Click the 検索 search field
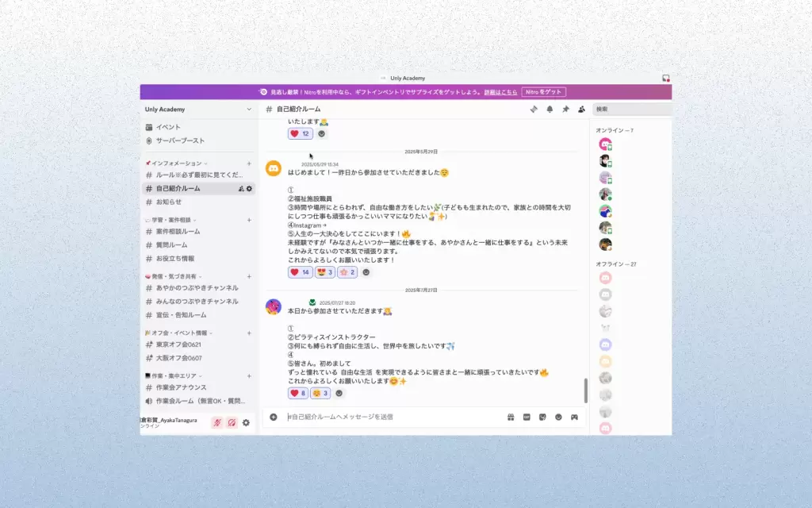 point(630,110)
